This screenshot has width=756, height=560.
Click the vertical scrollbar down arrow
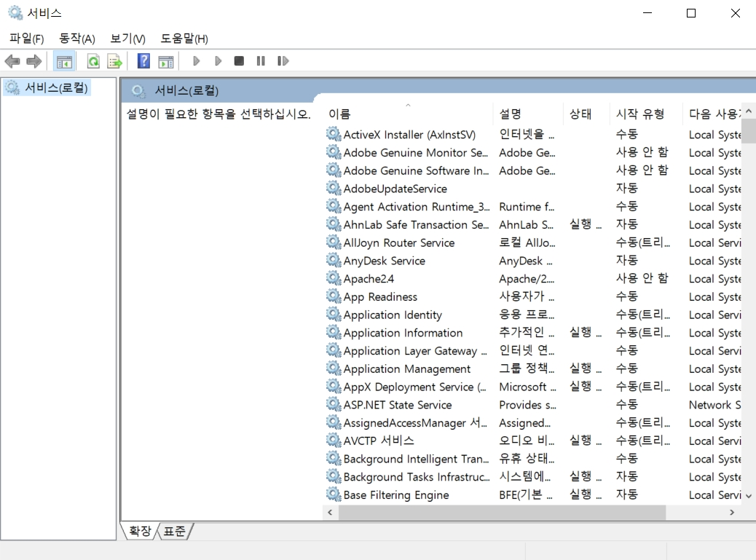(748, 495)
